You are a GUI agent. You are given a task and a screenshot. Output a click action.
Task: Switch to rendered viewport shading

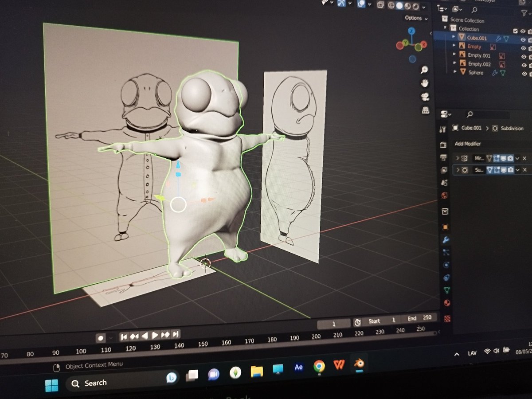(x=415, y=7)
